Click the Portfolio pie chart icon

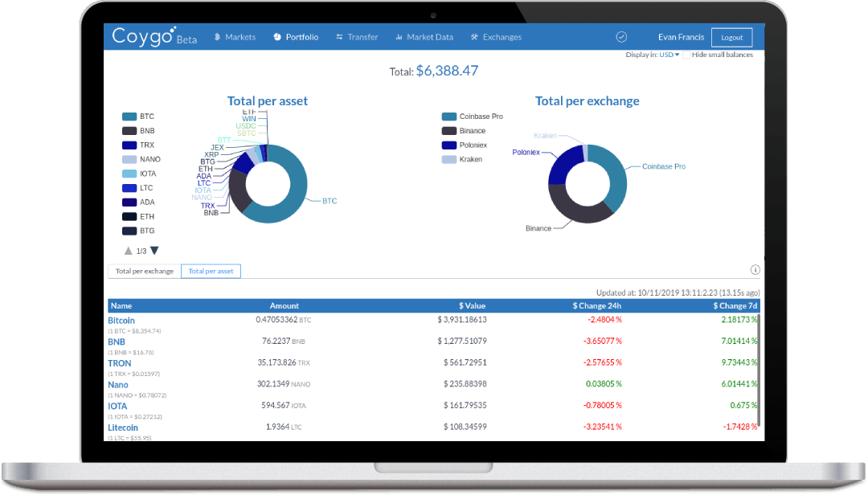coord(276,37)
